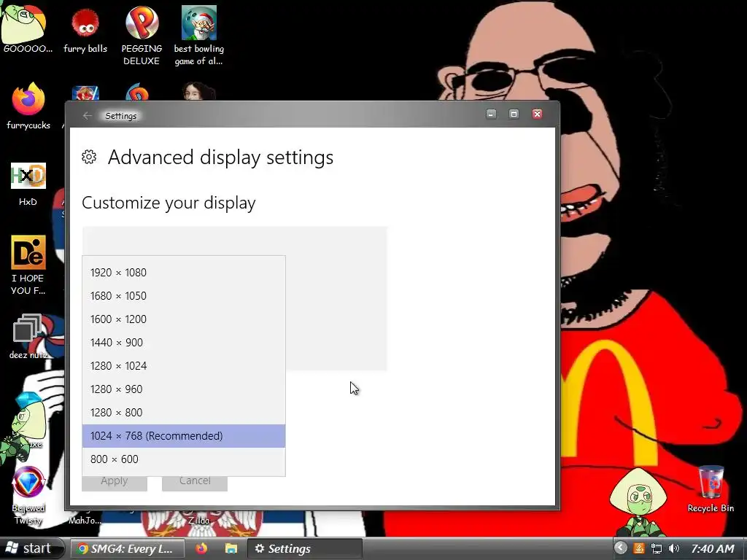This screenshot has width=747, height=560.
Task: Choose the 800 × 600 resolution
Action: click(184, 459)
